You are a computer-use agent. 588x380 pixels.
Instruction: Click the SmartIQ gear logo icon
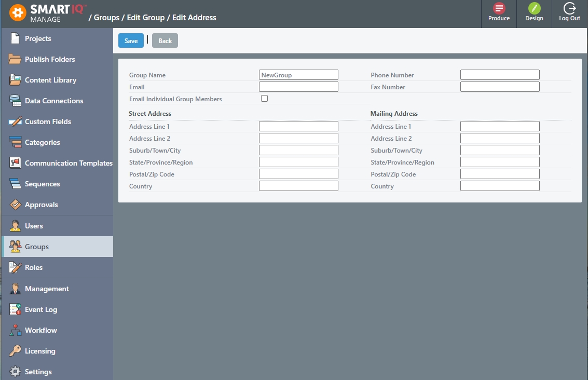click(x=18, y=13)
